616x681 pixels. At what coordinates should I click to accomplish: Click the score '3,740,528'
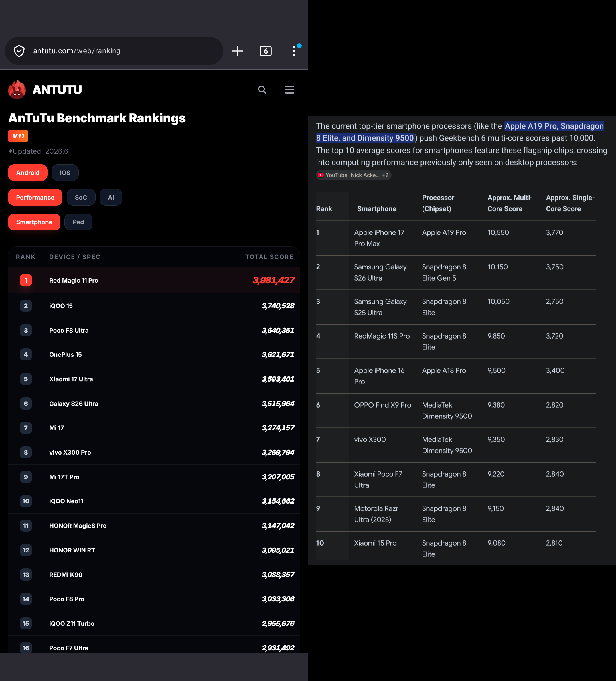[278, 306]
